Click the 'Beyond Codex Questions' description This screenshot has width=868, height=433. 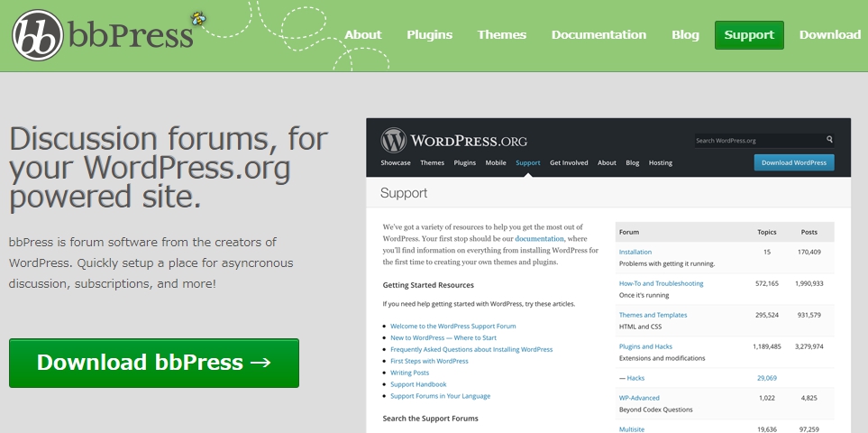655,410
